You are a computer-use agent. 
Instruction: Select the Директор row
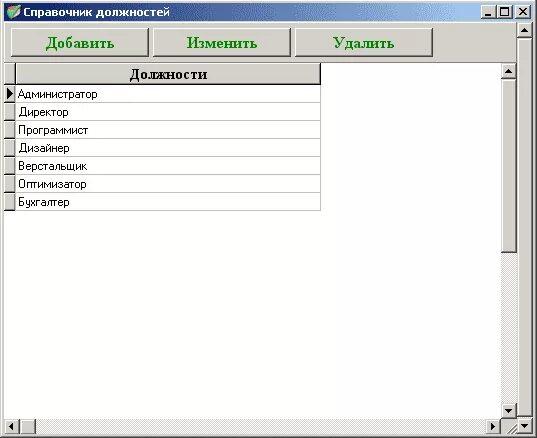(168, 112)
